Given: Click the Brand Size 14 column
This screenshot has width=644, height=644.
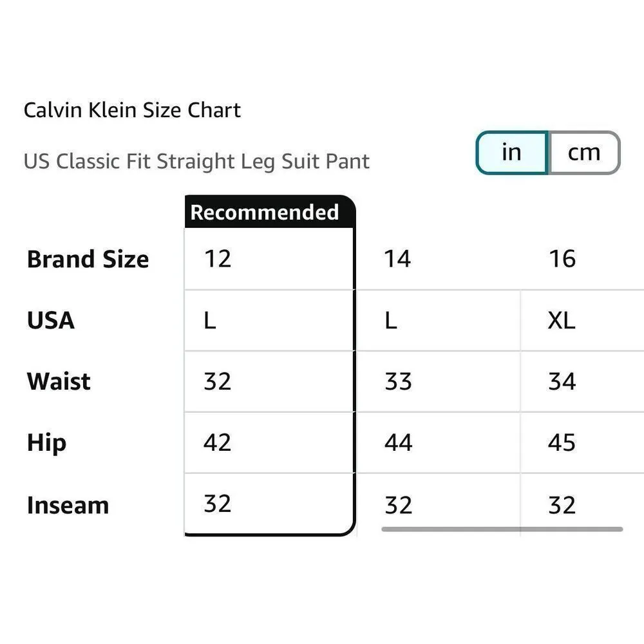Looking at the screenshot, I should coord(398,259).
